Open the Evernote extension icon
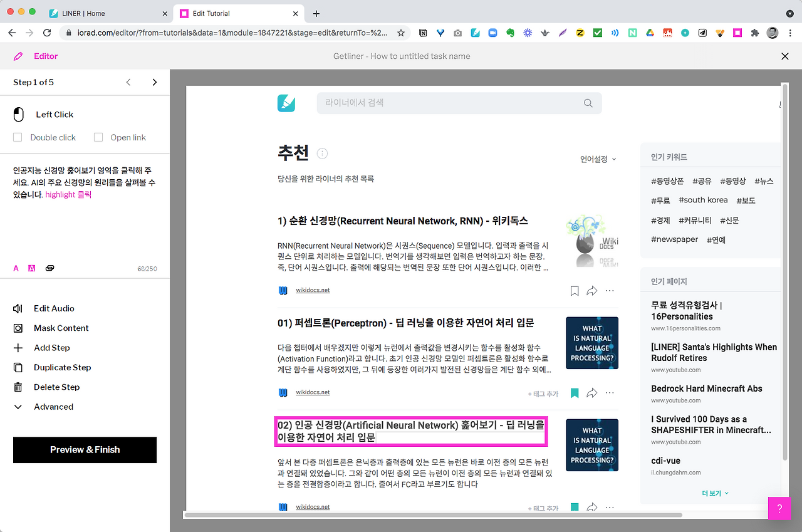Viewport: 802px width, 532px height. pyautogui.click(x=511, y=33)
